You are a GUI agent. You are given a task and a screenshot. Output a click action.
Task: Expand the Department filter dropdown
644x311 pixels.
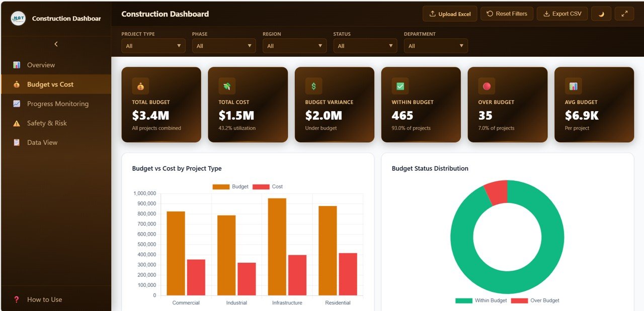(x=436, y=46)
